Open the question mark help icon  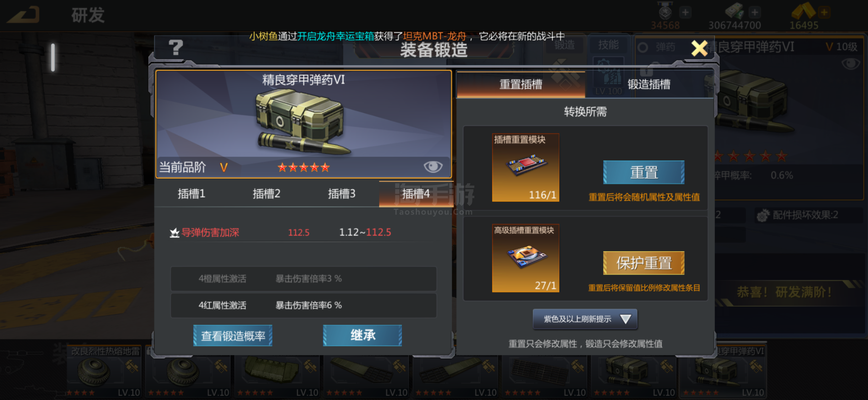(175, 47)
